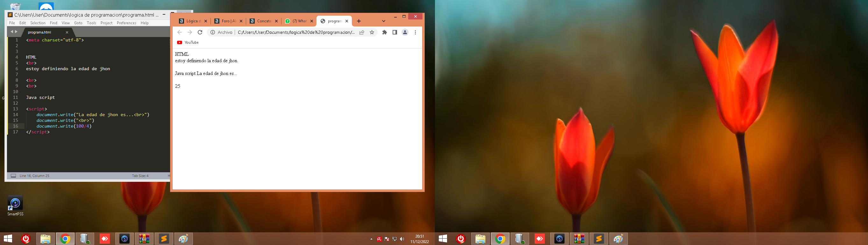Viewport: 868px width, 245px height.
Task: Expand Chrome's tab search chevron
Action: coord(383,21)
